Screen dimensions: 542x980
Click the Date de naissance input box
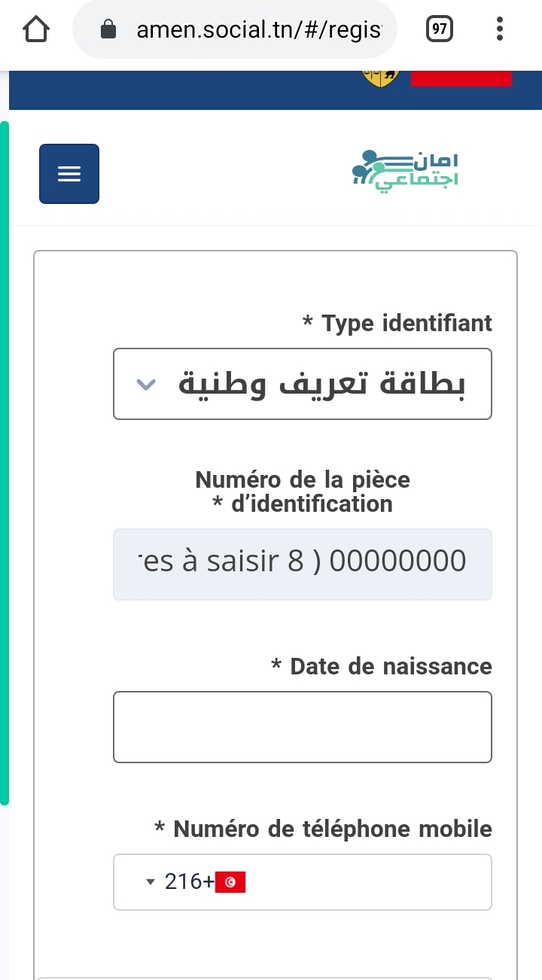click(303, 727)
